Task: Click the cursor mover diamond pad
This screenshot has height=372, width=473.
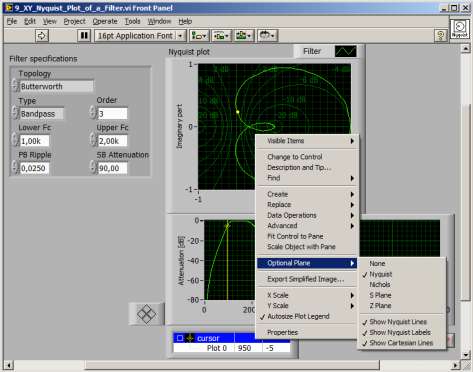Action: coord(146,314)
